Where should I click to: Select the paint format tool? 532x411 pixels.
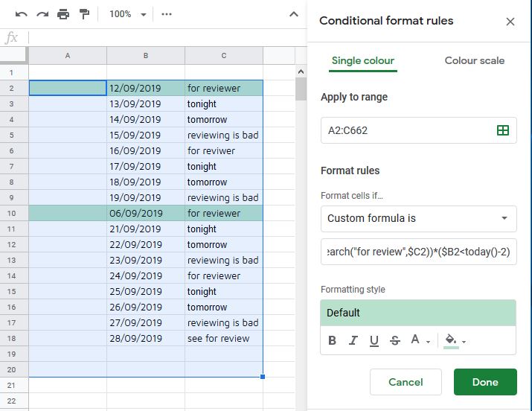(84, 14)
